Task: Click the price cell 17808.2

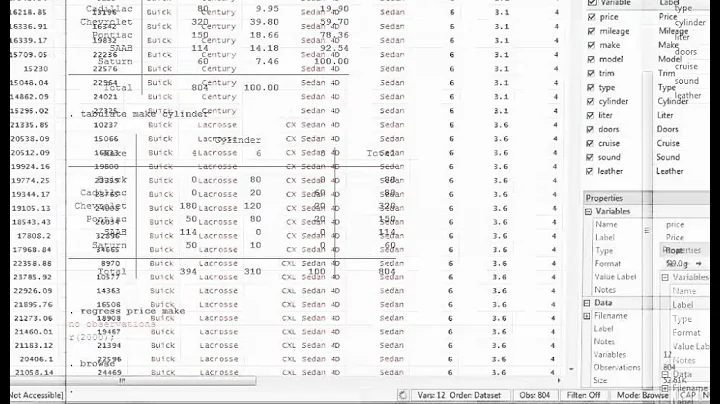Action: [34, 236]
